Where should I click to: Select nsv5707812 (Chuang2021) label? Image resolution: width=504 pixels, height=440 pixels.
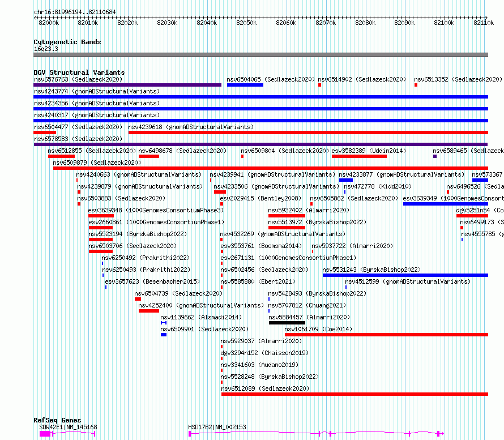click(x=307, y=305)
